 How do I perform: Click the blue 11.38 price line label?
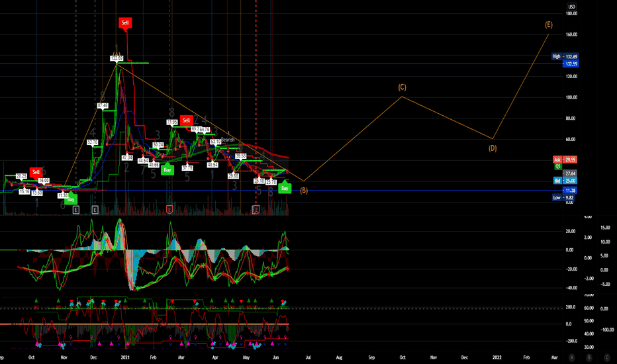[570, 191]
